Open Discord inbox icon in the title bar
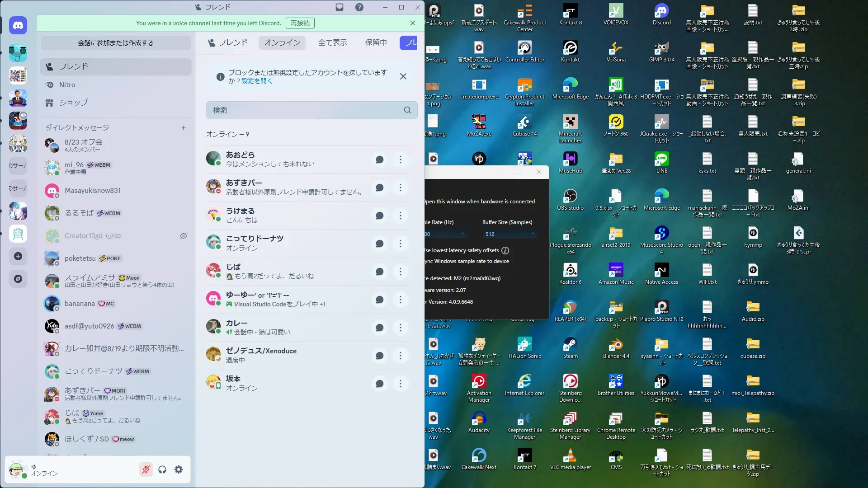This screenshot has height=488, width=868. pyautogui.click(x=340, y=7)
